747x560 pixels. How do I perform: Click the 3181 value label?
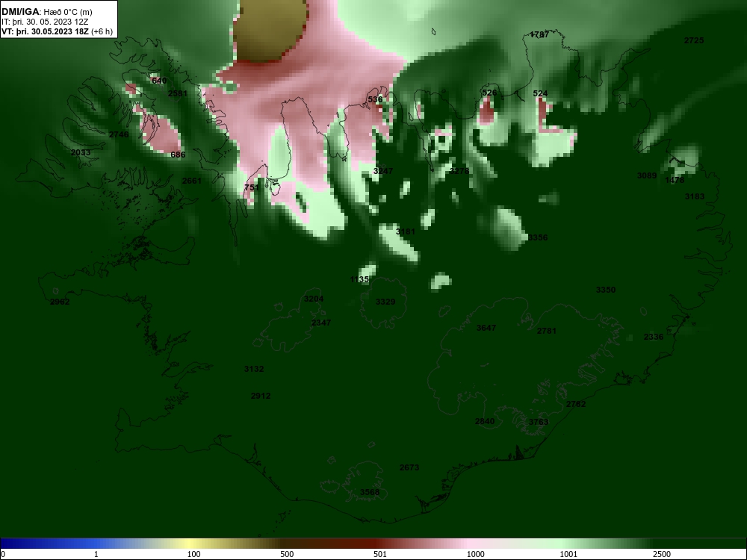pyautogui.click(x=406, y=232)
